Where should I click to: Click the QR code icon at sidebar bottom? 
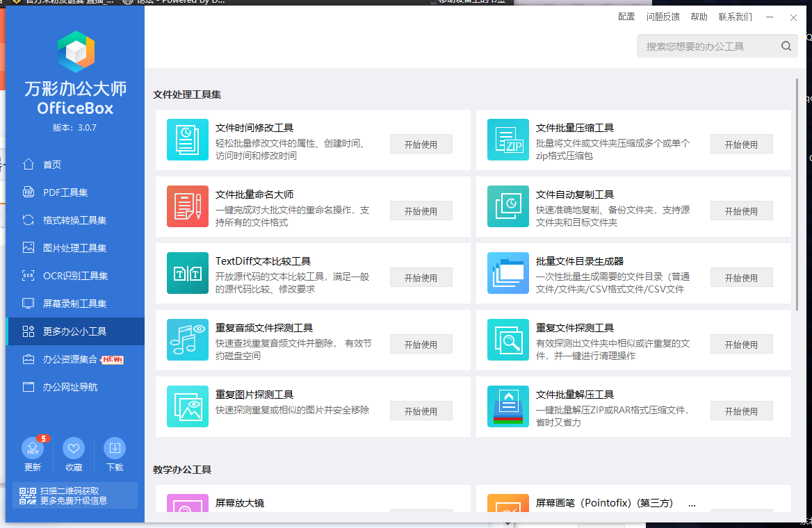27,495
